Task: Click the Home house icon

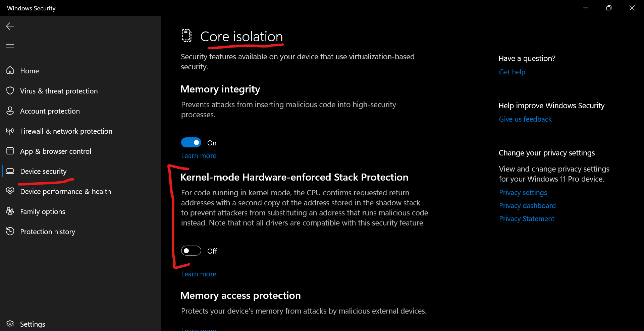Action: click(10, 70)
